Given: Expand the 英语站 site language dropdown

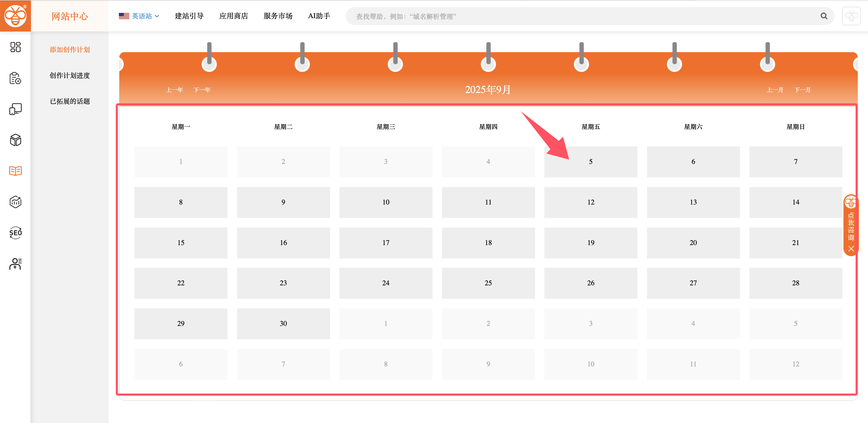Looking at the screenshot, I should tap(139, 16).
